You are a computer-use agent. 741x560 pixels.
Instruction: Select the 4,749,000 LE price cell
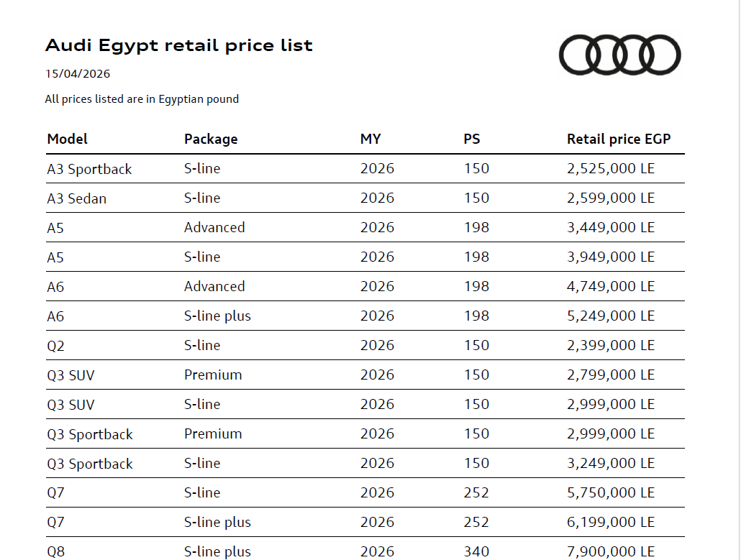point(611,287)
